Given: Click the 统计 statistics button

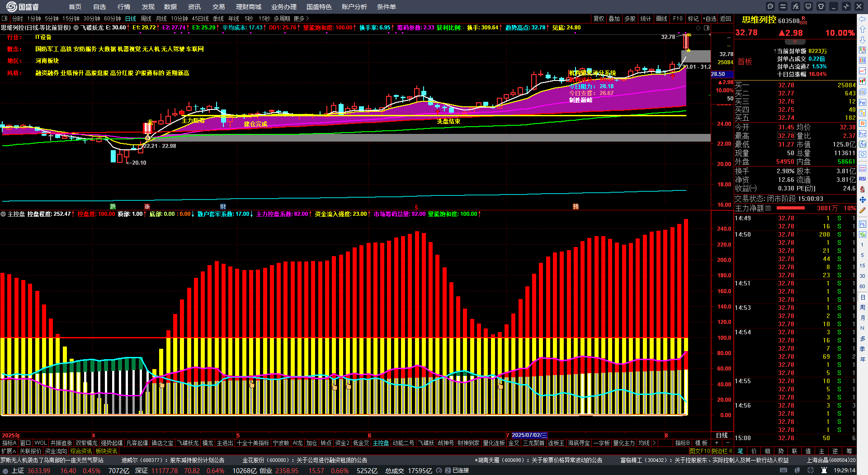Looking at the screenshot, I should 646,19.
